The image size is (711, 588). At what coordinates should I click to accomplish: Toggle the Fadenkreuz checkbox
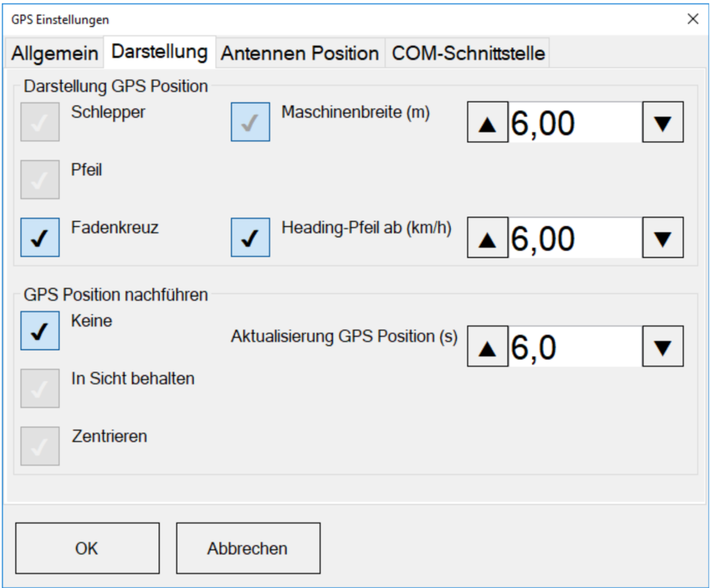coord(40,237)
